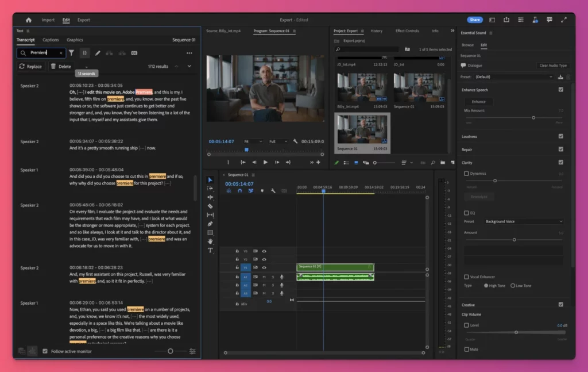The height and width of the screenshot is (372, 588).
Task: Select the Hand tool
Action: 210,241
